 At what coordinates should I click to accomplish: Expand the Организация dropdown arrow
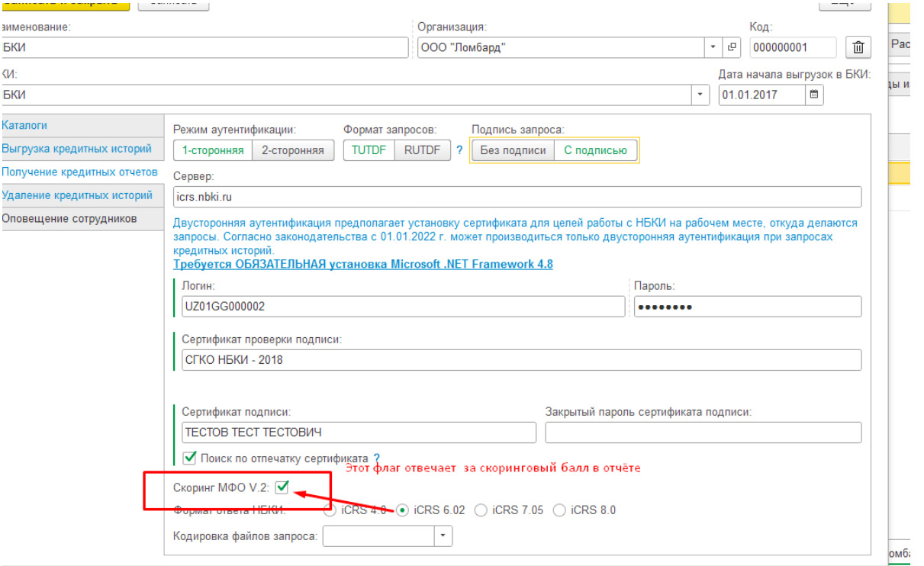(x=713, y=47)
